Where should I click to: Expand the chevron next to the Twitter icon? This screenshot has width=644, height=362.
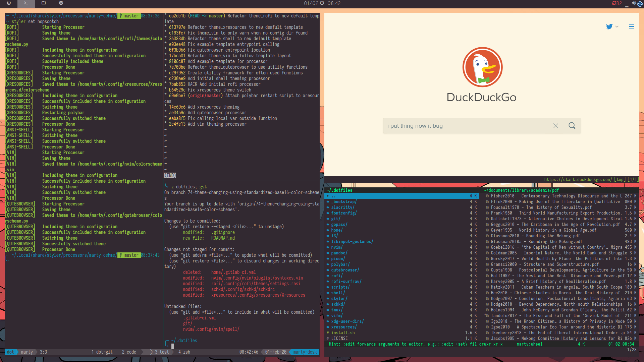[x=617, y=26]
